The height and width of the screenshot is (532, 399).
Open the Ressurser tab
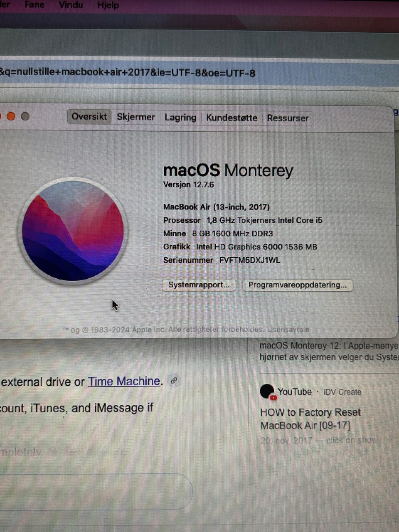click(x=288, y=118)
